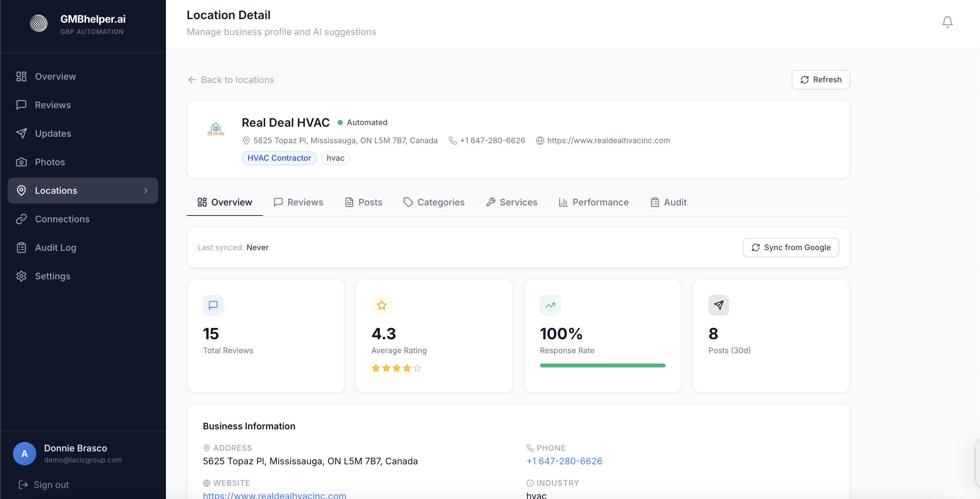Open Photos from the sidebar
980x499 pixels.
pyautogui.click(x=50, y=162)
